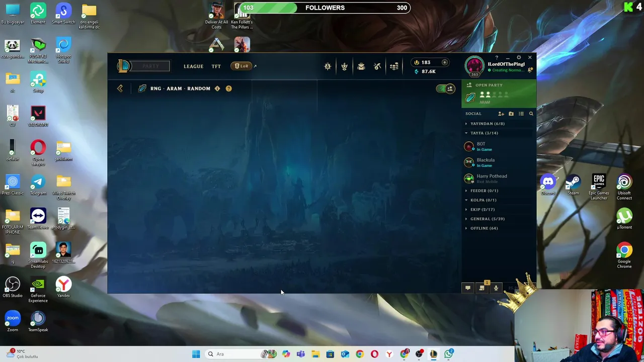Open Telegram desktop shortcut

click(38, 185)
